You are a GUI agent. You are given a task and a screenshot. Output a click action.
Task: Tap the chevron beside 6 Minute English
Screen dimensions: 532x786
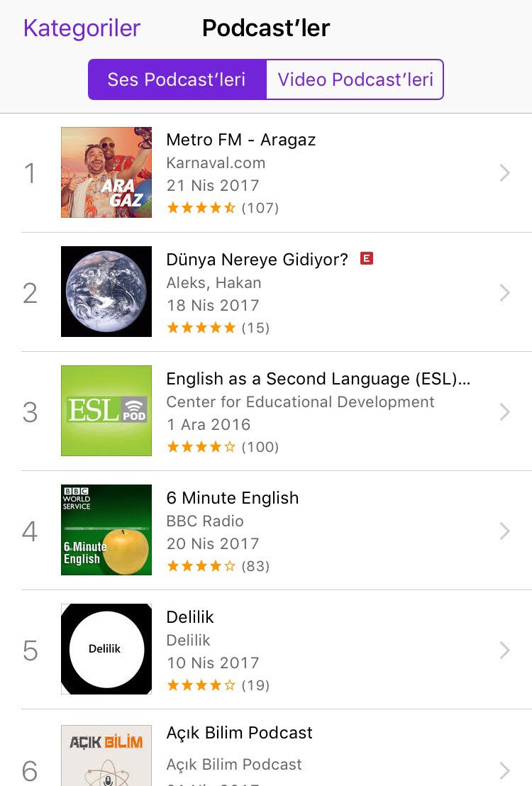[x=504, y=531]
